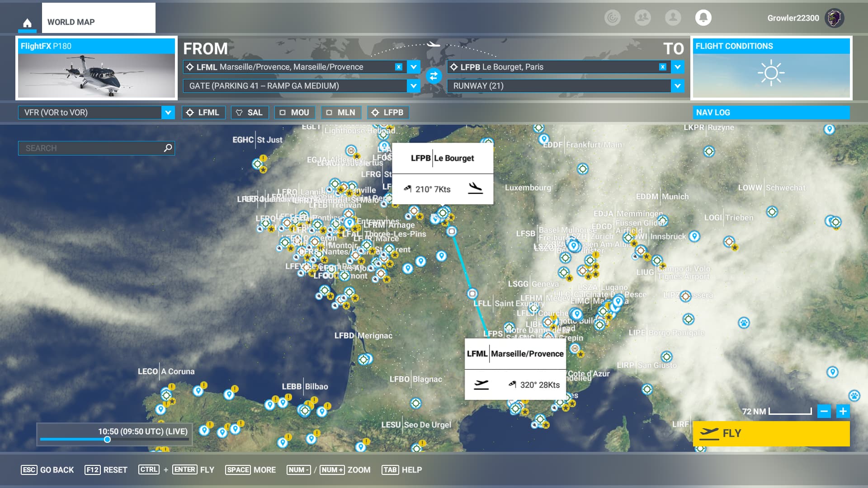The height and width of the screenshot is (488, 868).
Task: Click the 72 NM map scale indicator
Action: (776, 412)
